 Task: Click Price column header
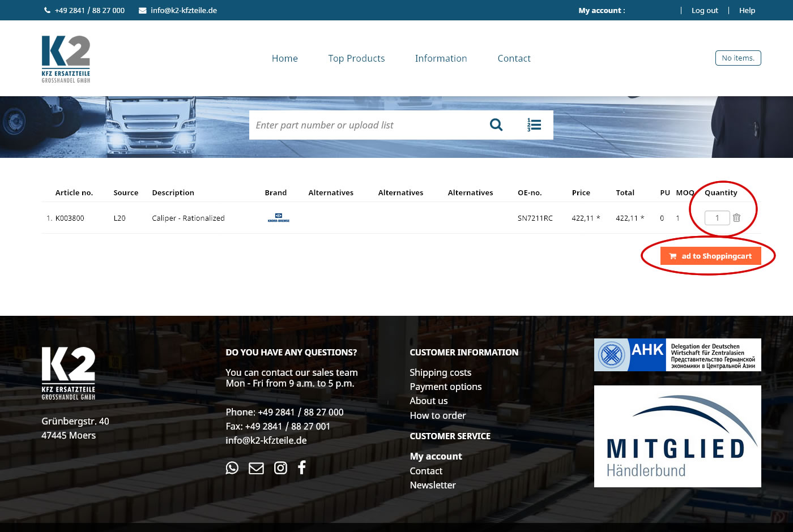coord(581,192)
